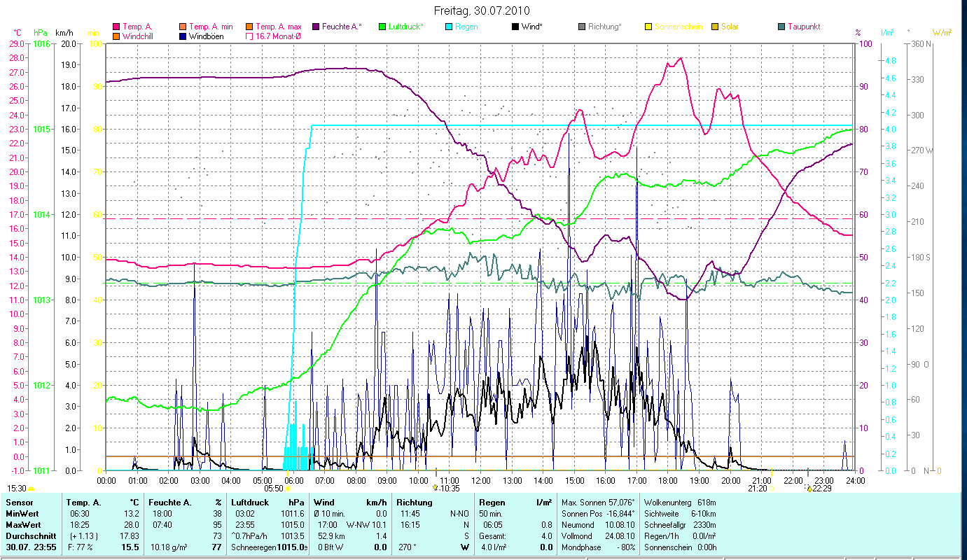Click the W/m² axis unit label
This screenshot has height=560, width=967.
pos(942,33)
